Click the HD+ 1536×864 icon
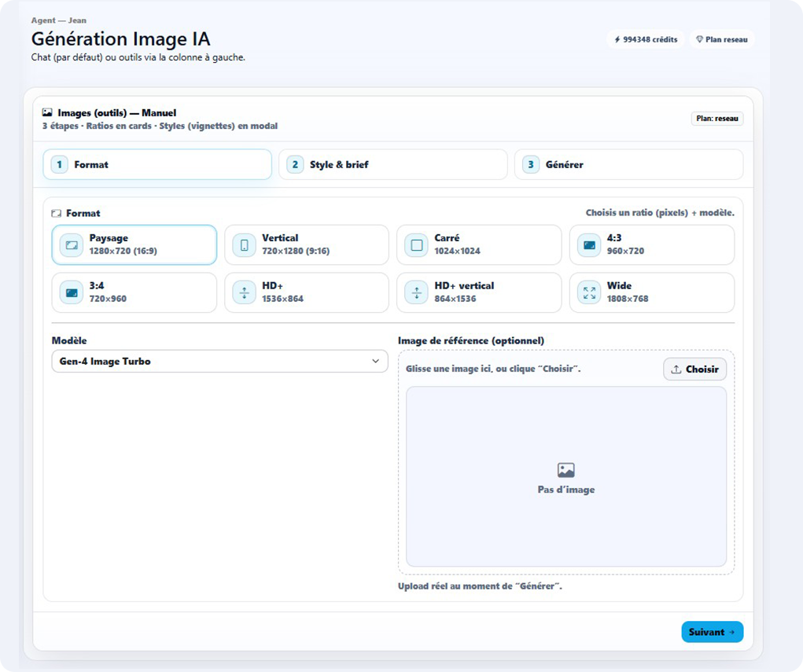The height and width of the screenshot is (672, 803). pyautogui.click(x=244, y=293)
